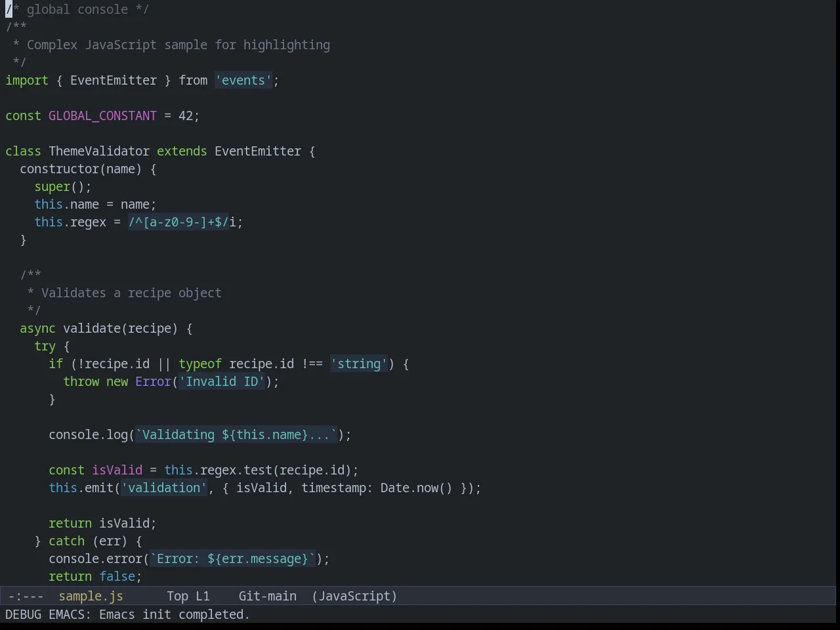Viewport: 840px width, 630px height.
Task: Click the catch keyword
Action: (x=66, y=541)
